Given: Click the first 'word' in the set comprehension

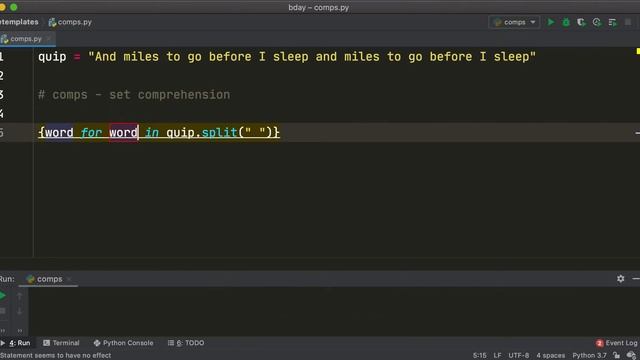Looking at the screenshot, I should 59,132.
